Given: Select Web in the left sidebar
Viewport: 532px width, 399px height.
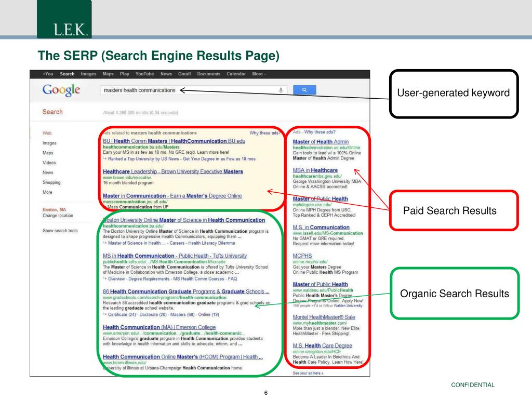Looking at the screenshot, I should point(47,134).
